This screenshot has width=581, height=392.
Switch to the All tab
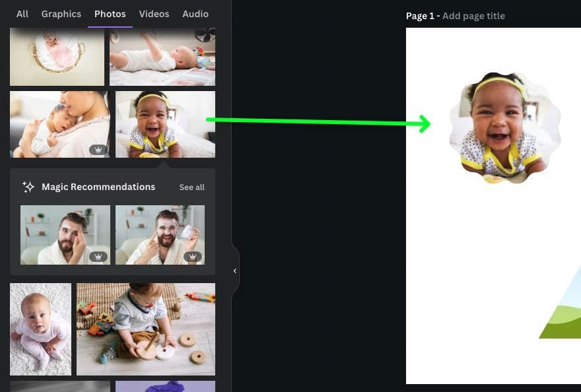[x=22, y=14]
